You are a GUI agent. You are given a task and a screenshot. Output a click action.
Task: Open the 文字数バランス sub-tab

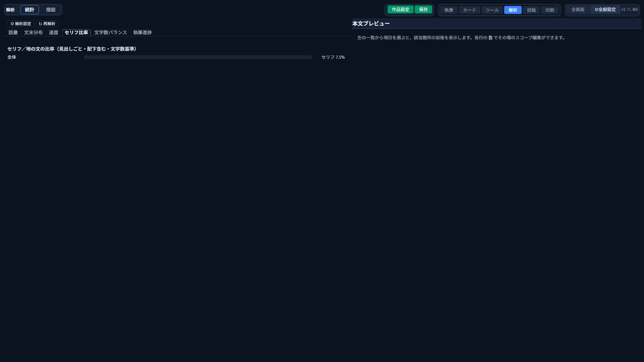(x=110, y=33)
